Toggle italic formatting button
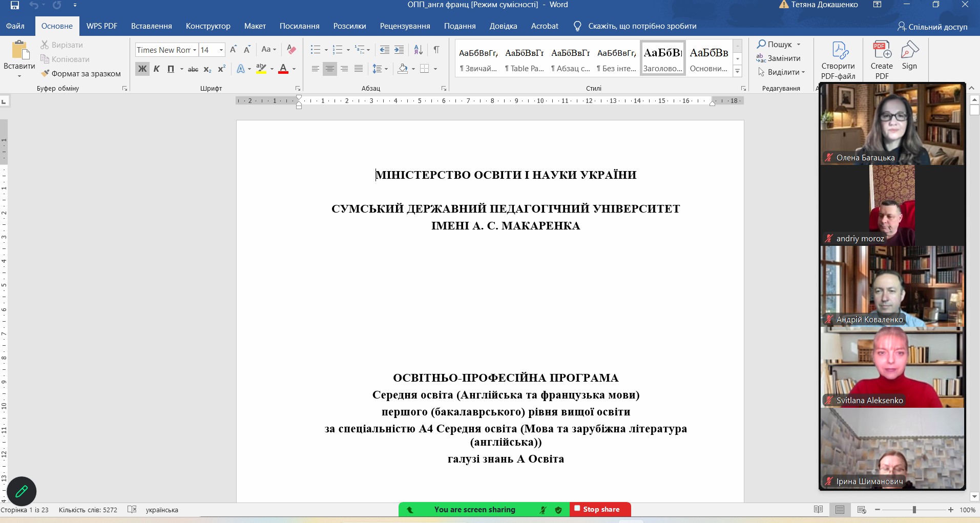The width and height of the screenshot is (980, 523). click(157, 69)
